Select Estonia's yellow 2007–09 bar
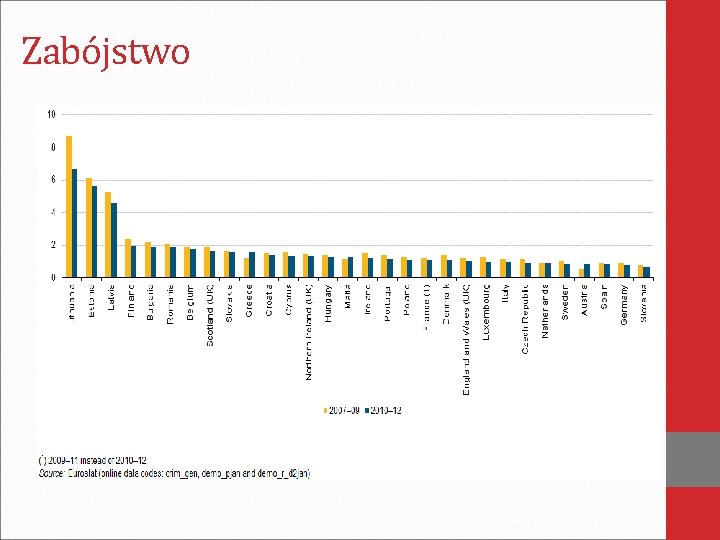The width and height of the screenshot is (720, 540). [89, 228]
